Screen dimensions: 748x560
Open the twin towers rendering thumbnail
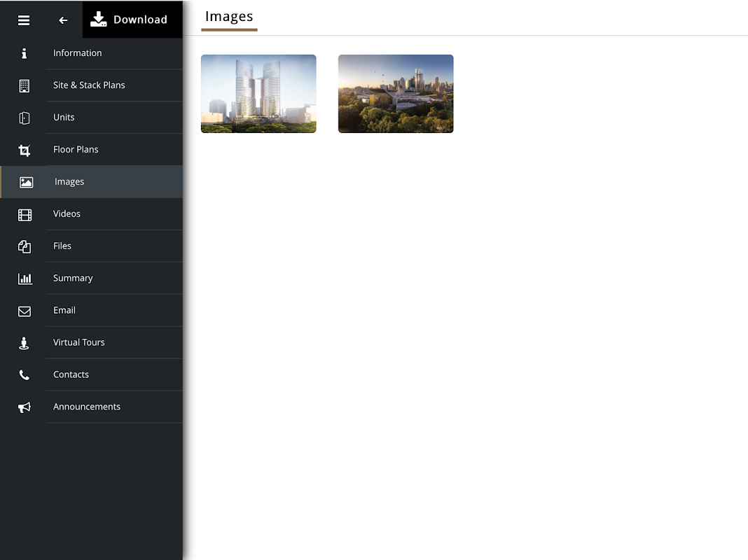click(x=258, y=93)
